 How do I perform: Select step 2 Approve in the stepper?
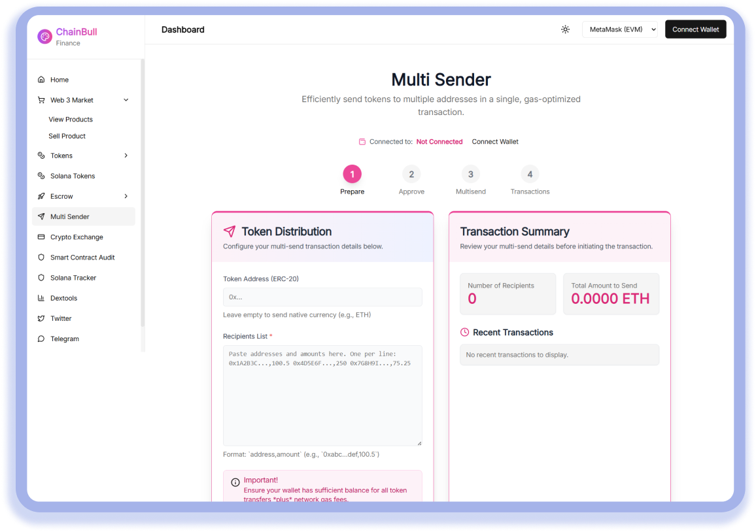411,175
